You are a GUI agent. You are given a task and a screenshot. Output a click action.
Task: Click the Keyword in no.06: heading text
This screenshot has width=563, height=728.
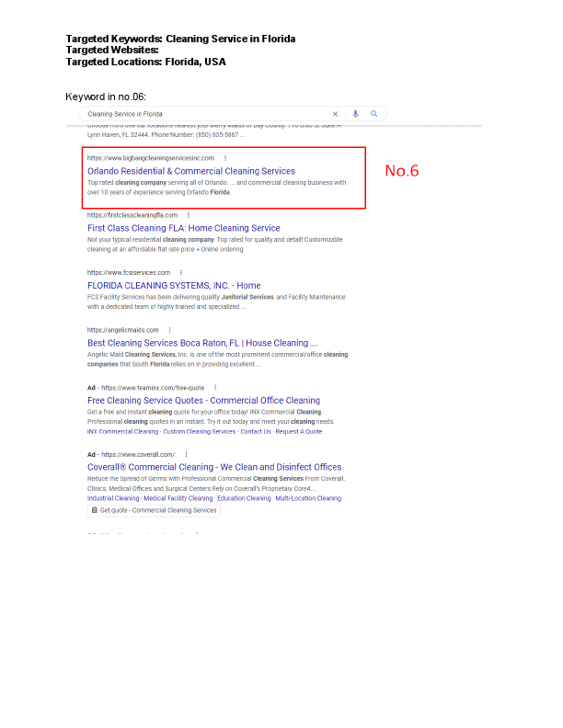pyautogui.click(x=106, y=97)
